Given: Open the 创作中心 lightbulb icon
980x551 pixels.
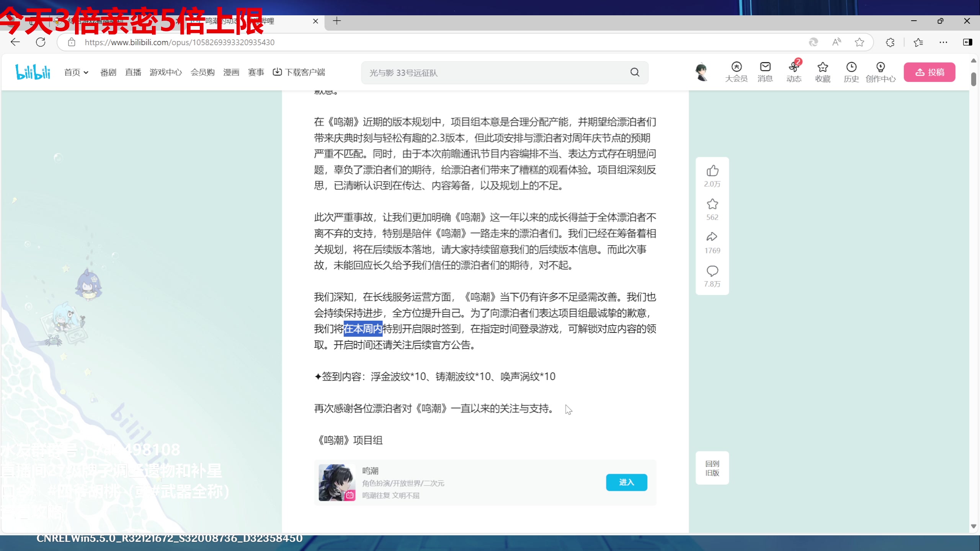Looking at the screenshot, I should click(x=880, y=72).
